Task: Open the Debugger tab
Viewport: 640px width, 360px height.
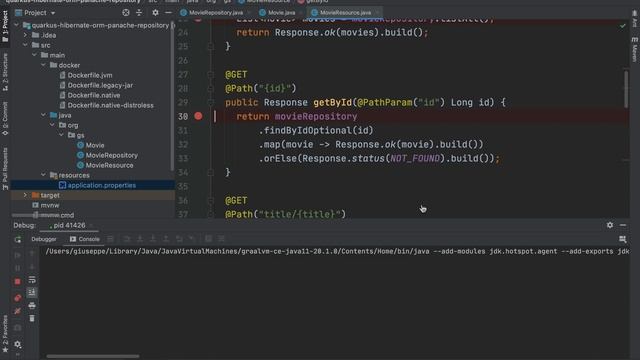Action: coord(44,239)
